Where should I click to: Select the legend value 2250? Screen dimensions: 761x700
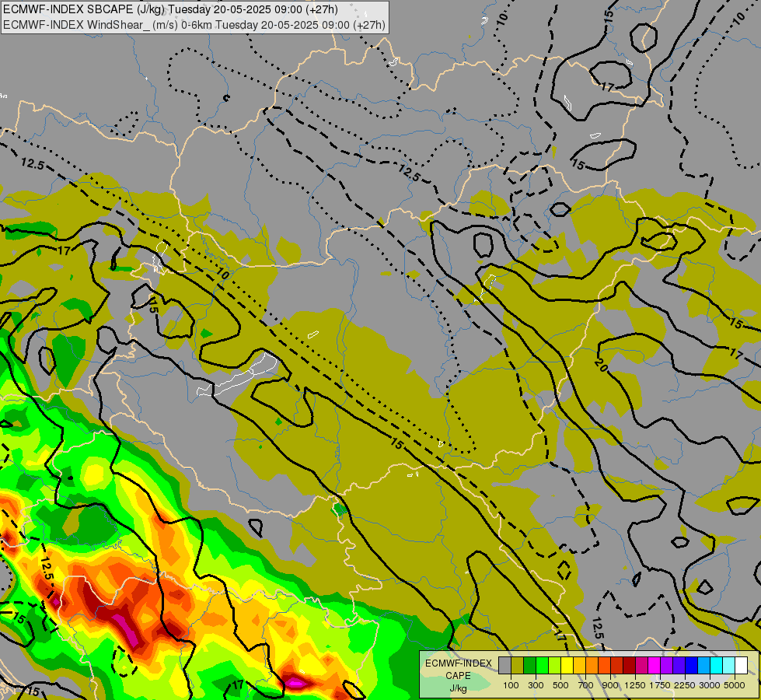pyautogui.click(x=685, y=685)
